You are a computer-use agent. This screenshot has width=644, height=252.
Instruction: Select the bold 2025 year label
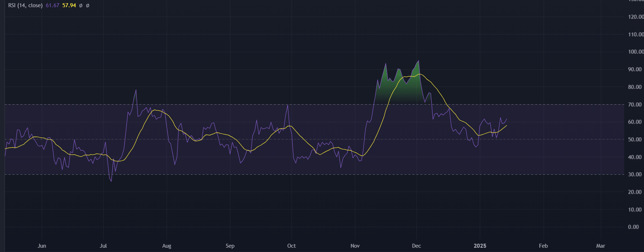click(480, 246)
